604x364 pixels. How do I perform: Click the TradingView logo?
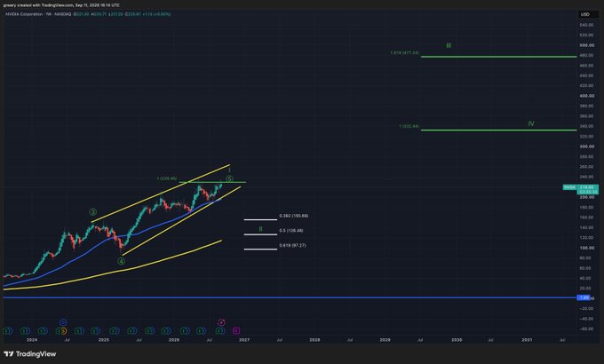pyautogui.click(x=30, y=354)
